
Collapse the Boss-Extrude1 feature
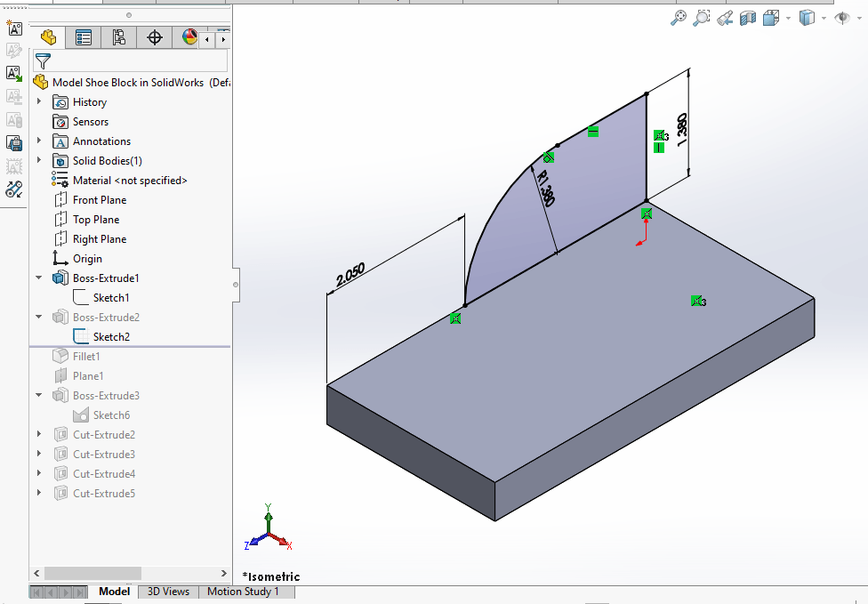(39, 278)
